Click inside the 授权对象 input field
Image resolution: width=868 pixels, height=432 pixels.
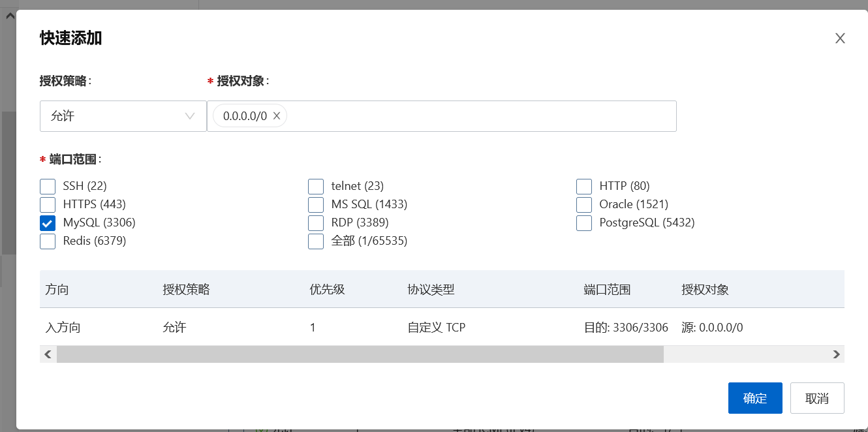442,116
